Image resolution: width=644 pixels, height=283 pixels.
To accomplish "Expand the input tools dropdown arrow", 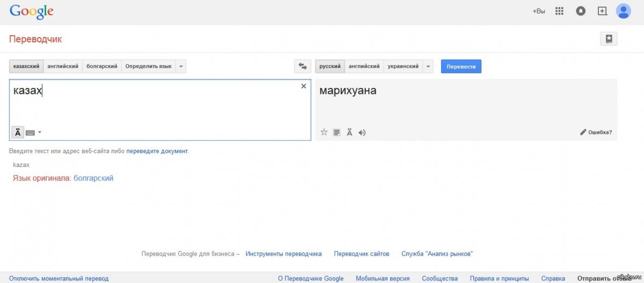I will 40,132.
